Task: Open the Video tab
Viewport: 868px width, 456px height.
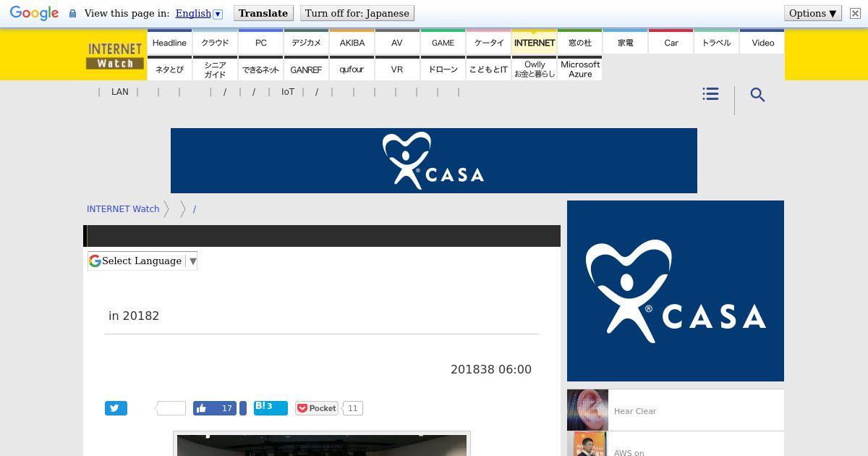Action: click(x=762, y=42)
